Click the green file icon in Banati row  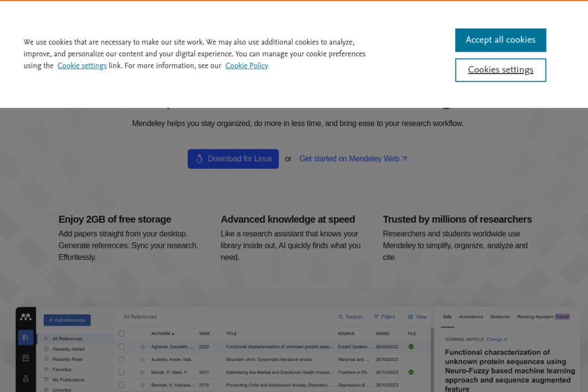tap(411, 372)
